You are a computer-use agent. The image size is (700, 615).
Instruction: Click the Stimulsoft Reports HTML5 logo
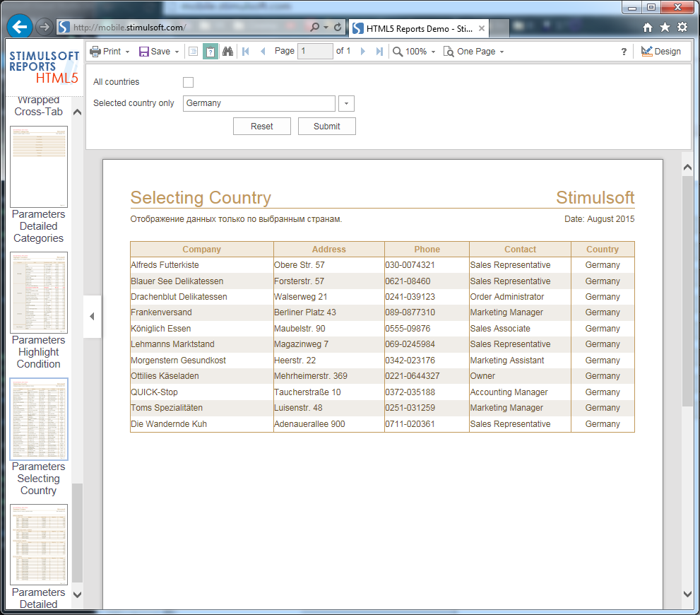coord(44,67)
